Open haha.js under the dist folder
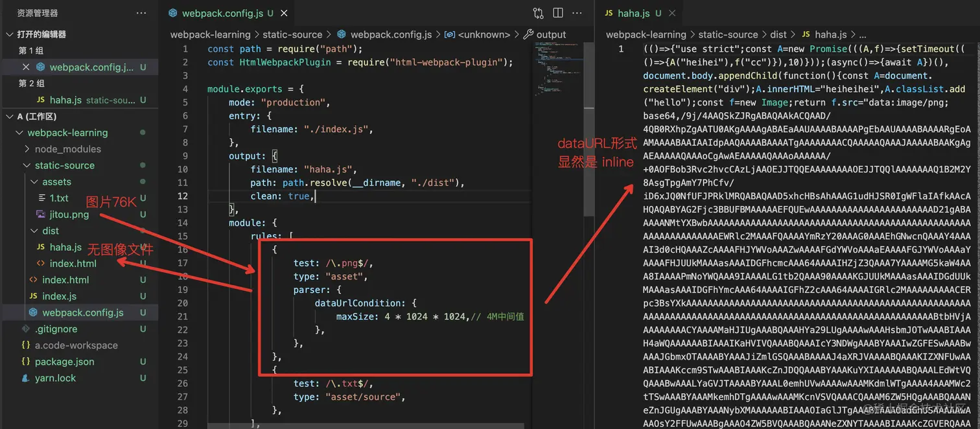980x429 pixels. (65, 247)
